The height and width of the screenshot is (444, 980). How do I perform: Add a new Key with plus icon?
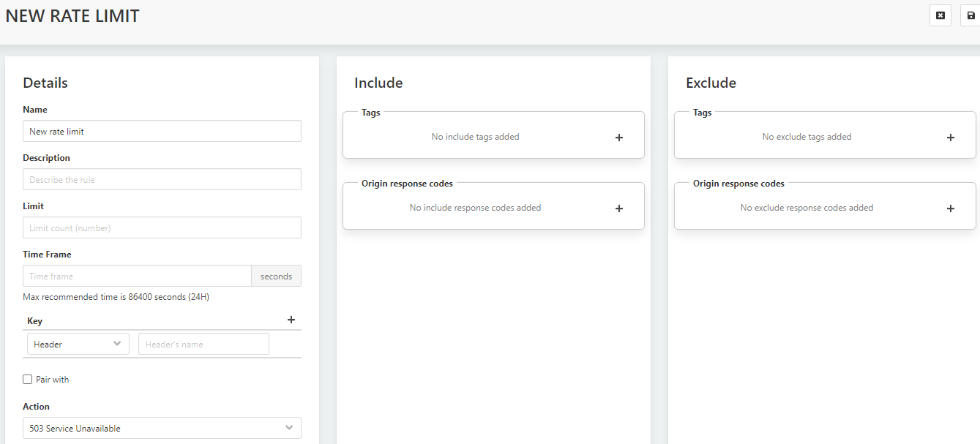click(x=291, y=320)
